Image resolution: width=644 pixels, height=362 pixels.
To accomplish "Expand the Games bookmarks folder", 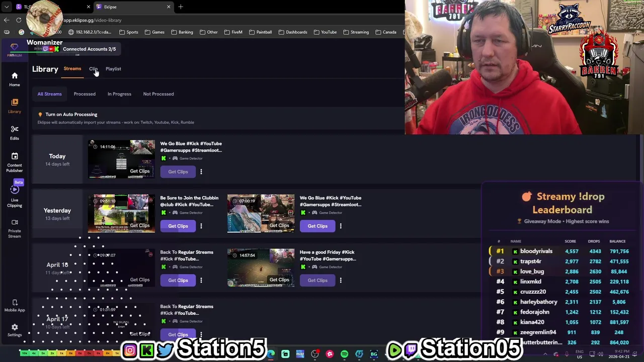I will pyautogui.click(x=154, y=32).
